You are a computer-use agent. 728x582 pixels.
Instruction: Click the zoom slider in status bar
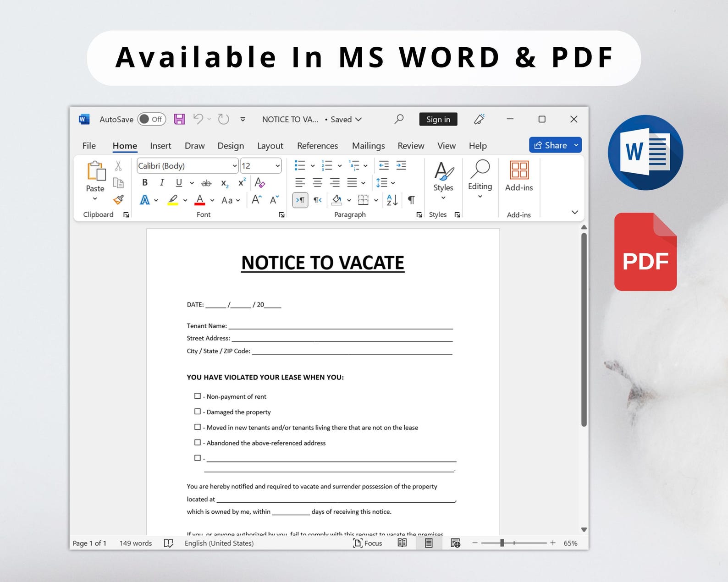[x=514, y=543]
